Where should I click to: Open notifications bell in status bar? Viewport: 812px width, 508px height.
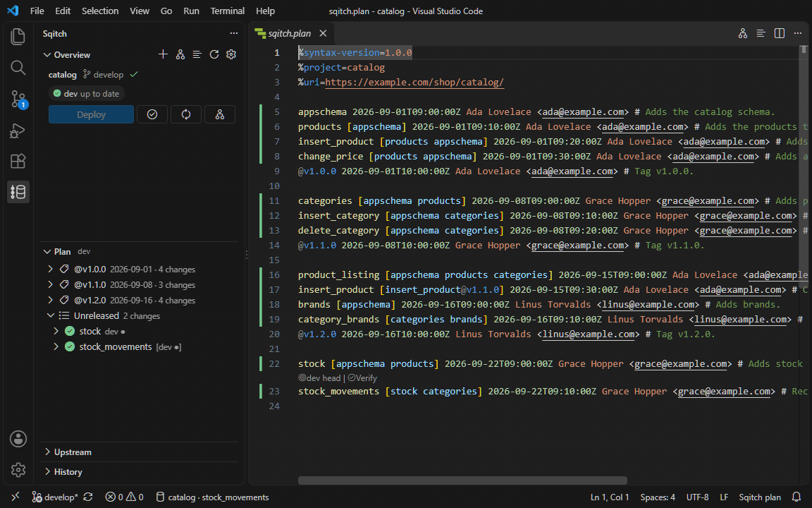[796, 497]
